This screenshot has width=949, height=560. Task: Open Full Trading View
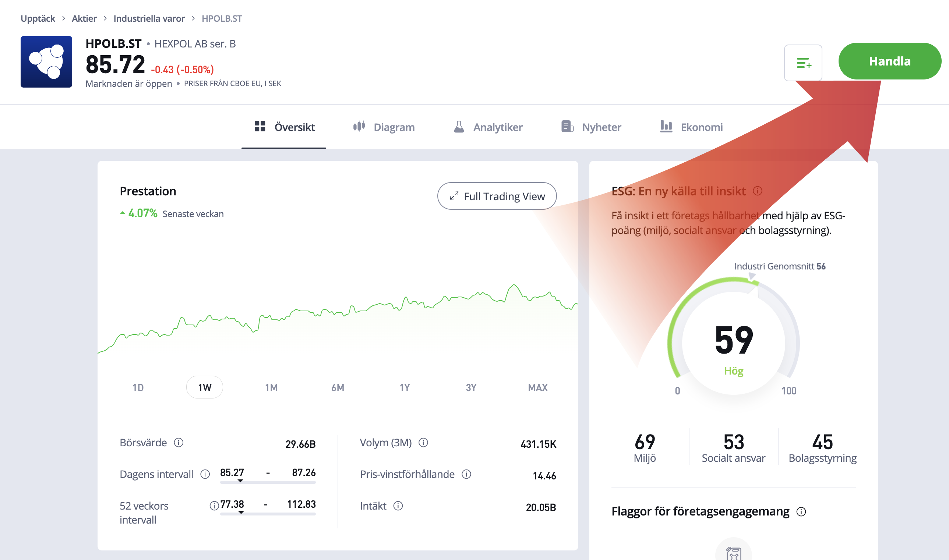(497, 196)
